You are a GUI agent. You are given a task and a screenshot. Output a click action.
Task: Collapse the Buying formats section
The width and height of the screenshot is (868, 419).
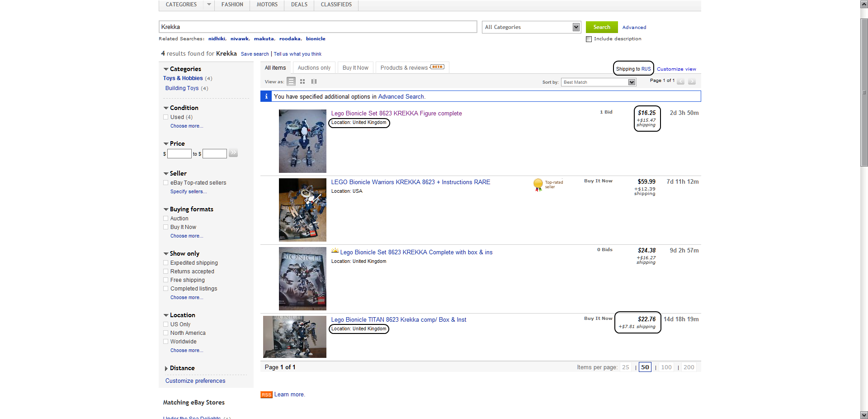tap(166, 209)
